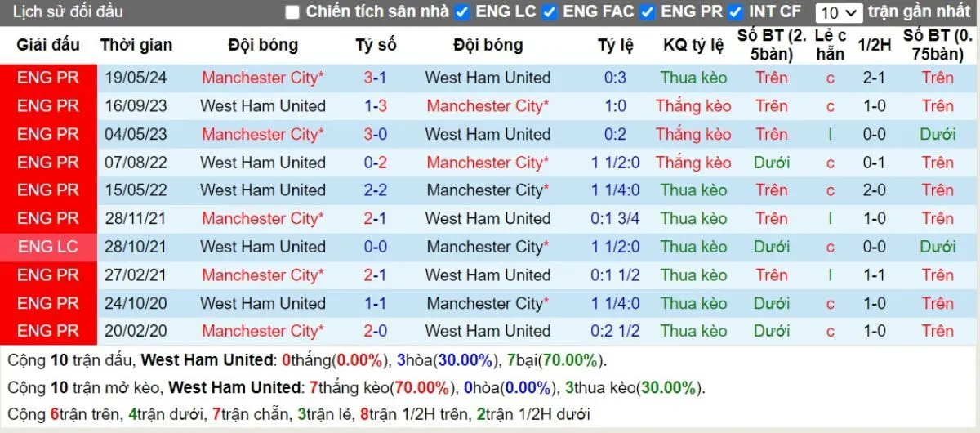Viewport: 980px width, 433px height.
Task: Open Manchester City in the 07/08/22 row
Action: 487,163
